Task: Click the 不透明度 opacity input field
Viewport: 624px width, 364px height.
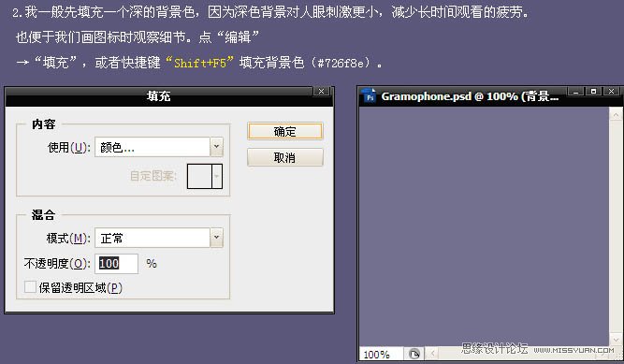Action: pos(116,264)
